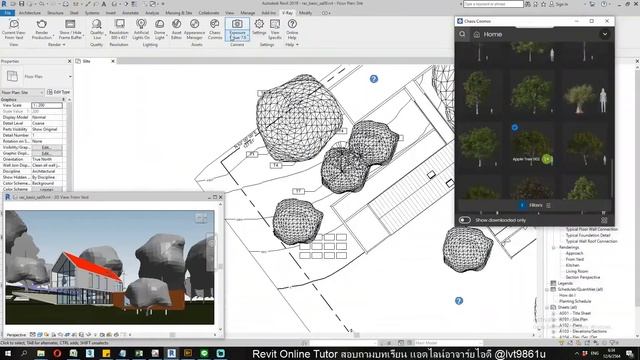The image size is (640, 360).
Task: Collapse the Renderings tree node
Action: coord(554,247)
